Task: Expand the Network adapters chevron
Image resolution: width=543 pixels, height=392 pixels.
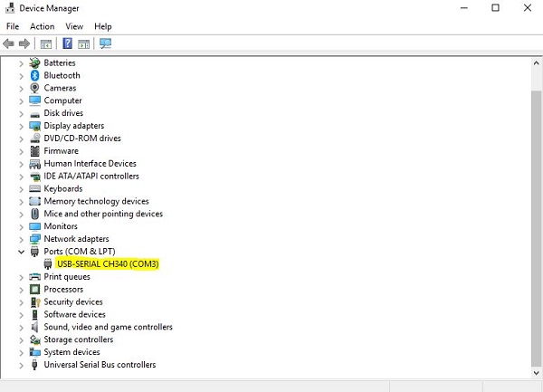Action: pyautogui.click(x=21, y=239)
